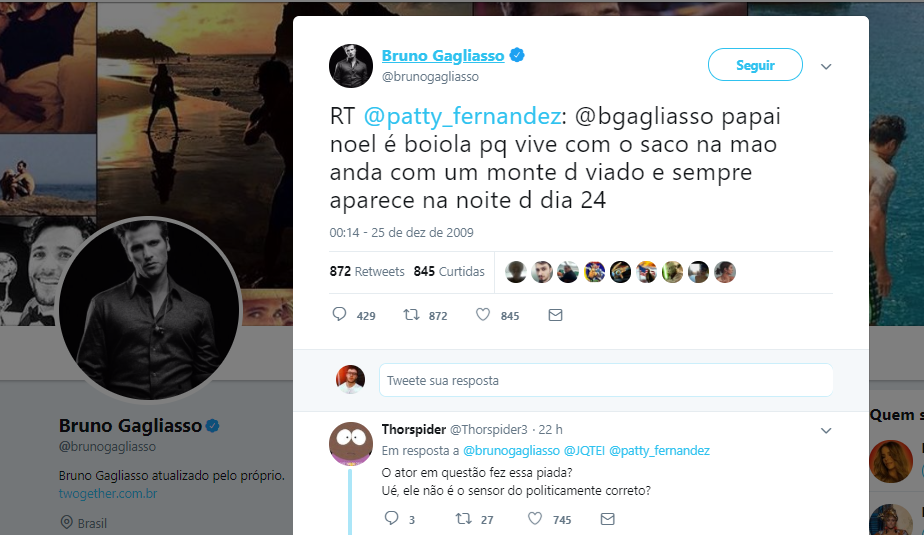Screen dimensions: 924x535
Task: Reply to Thorspider's comment via bubble icon
Action: 391,518
